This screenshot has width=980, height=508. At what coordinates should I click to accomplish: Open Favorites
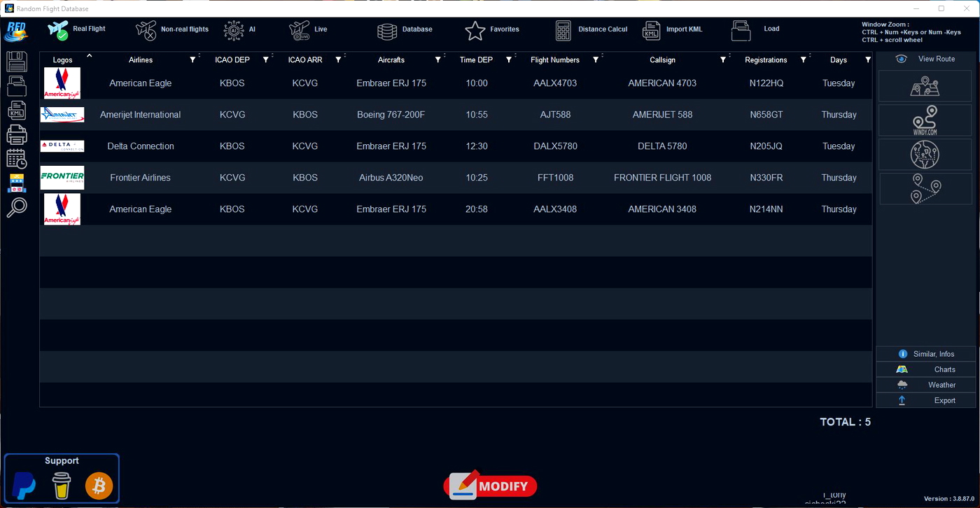click(492, 29)
